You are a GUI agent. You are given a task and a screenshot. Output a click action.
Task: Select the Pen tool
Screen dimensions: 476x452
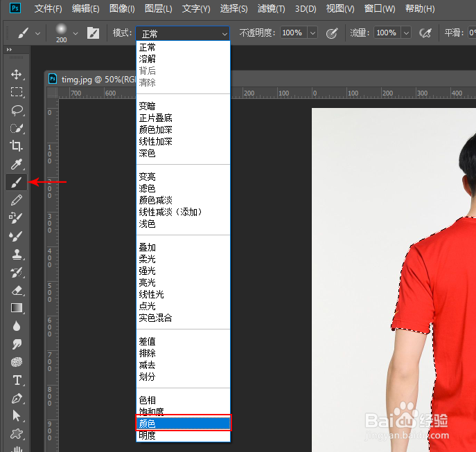[x=17, y=398]
